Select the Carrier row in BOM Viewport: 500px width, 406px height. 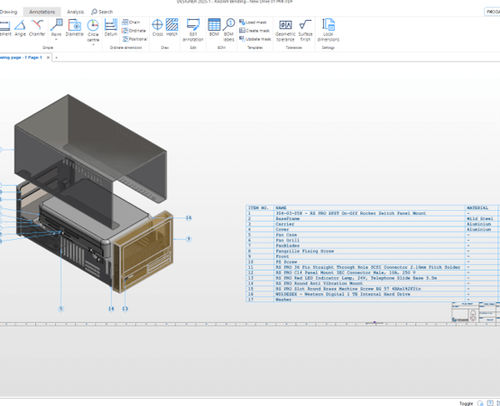pyautogui.click(x=372, y=224)
